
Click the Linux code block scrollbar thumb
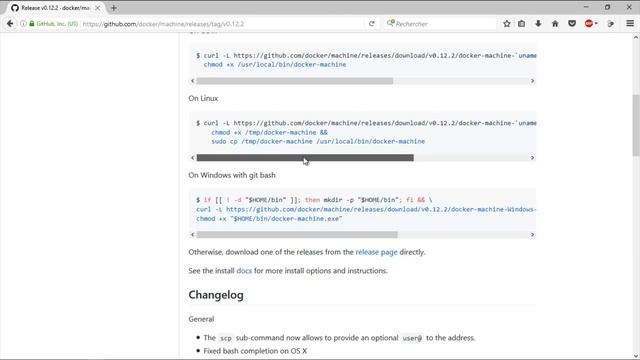tap(305, 158)
